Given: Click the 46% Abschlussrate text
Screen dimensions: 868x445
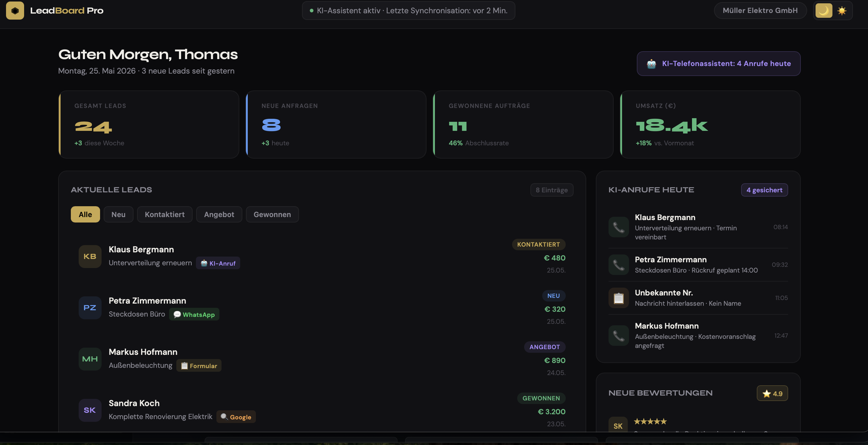Looking at the screenshot, I should click(x=479, y=143).
